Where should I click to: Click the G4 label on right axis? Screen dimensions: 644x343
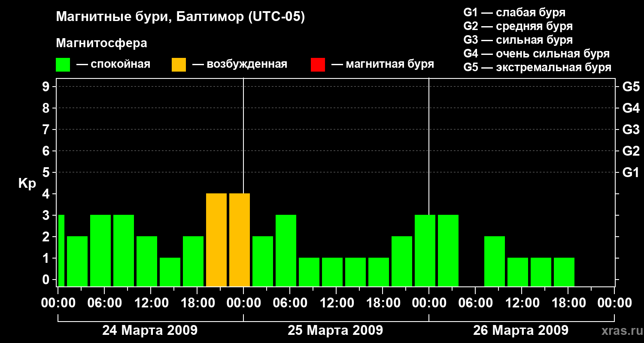pos(631,108)
